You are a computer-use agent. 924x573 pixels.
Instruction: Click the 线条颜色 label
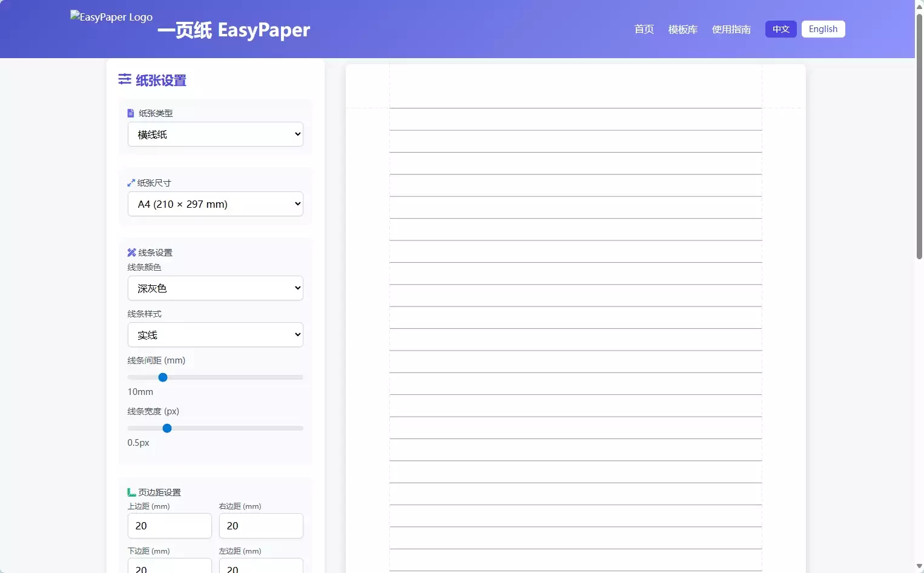tap(144, 267)
